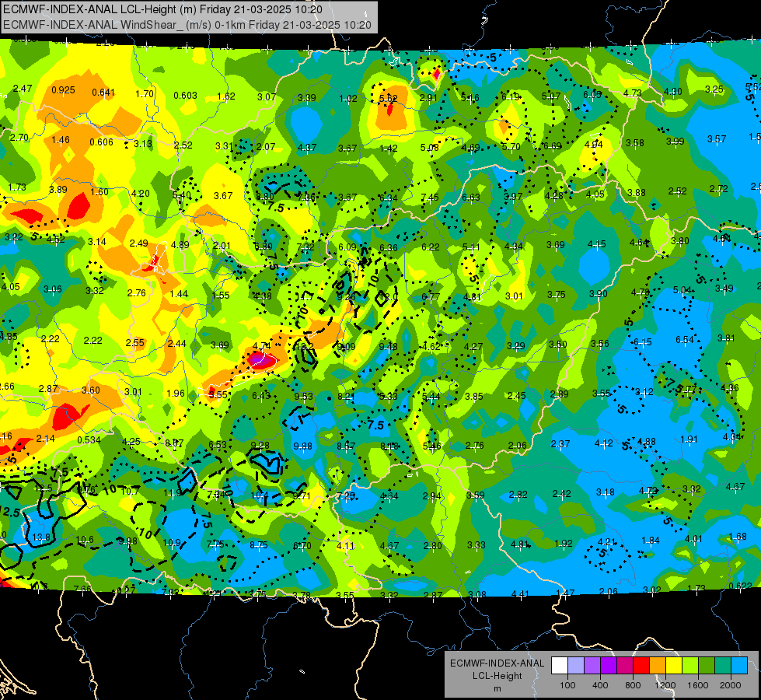
Task: Select the sky-blue legend swatch
Action: [740, 666]
